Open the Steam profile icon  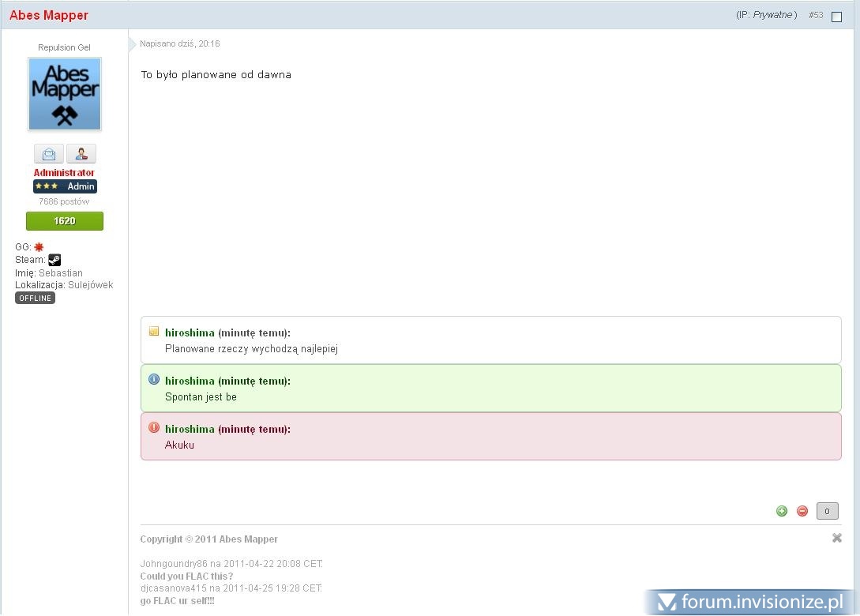[x=54, y=260]
